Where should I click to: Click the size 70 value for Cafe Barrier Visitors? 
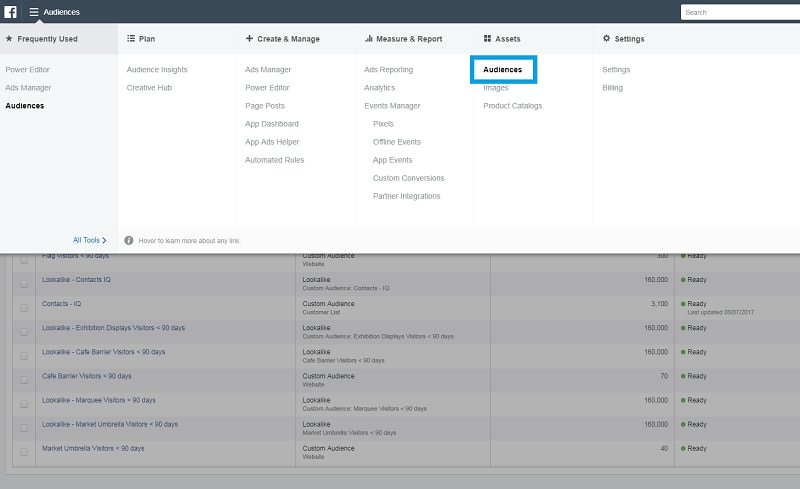pos(664,376)
